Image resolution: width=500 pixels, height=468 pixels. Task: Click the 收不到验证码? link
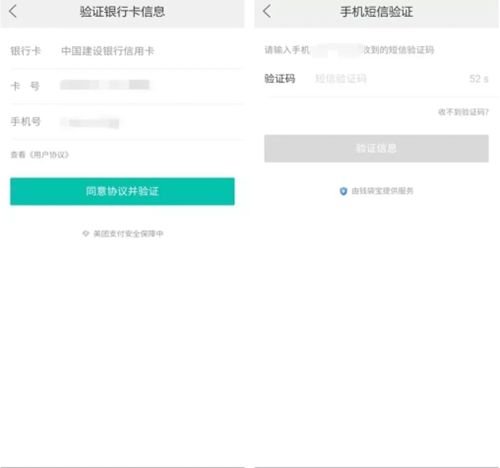(463, 112)
